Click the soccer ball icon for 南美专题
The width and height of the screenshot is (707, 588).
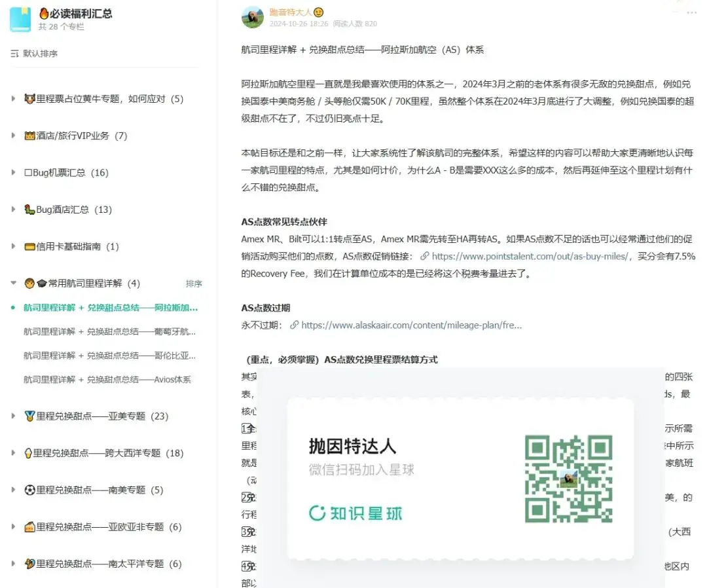[x=31, y=490]
